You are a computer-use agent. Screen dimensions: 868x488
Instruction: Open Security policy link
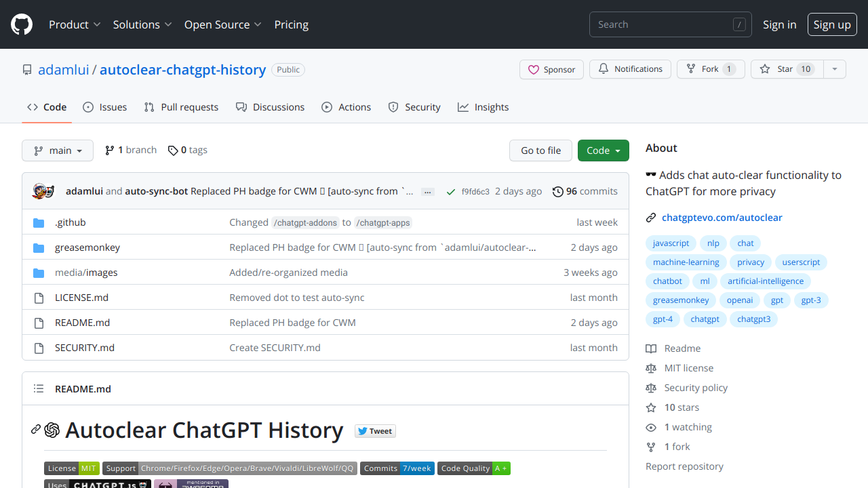[687, 388]
